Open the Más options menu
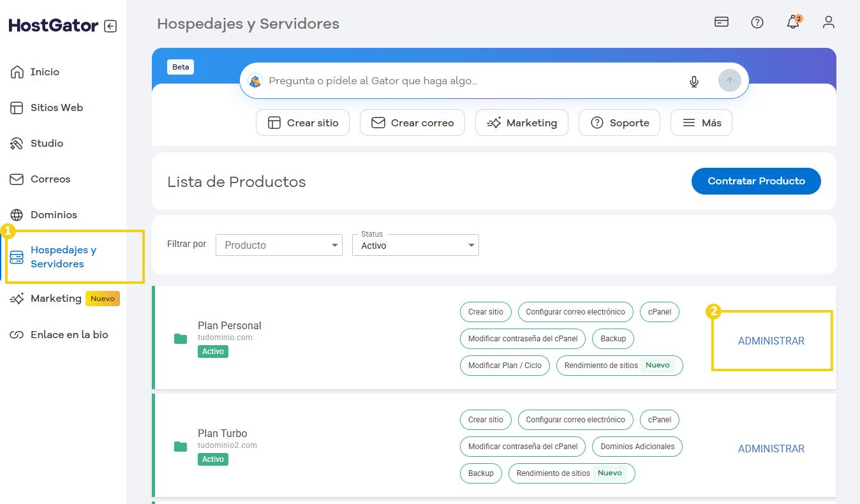This screenshot has width=860, height=504. coord(701,122)
